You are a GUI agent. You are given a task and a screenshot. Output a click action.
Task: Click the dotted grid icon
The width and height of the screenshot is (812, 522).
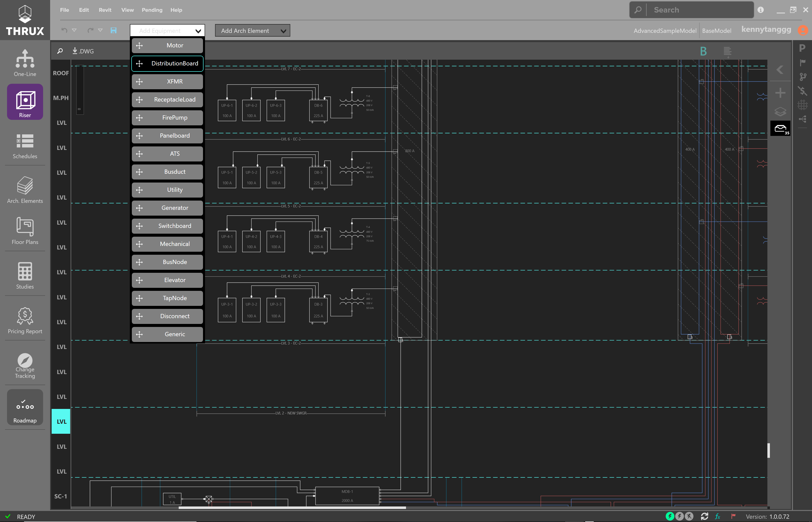[802, 105]
